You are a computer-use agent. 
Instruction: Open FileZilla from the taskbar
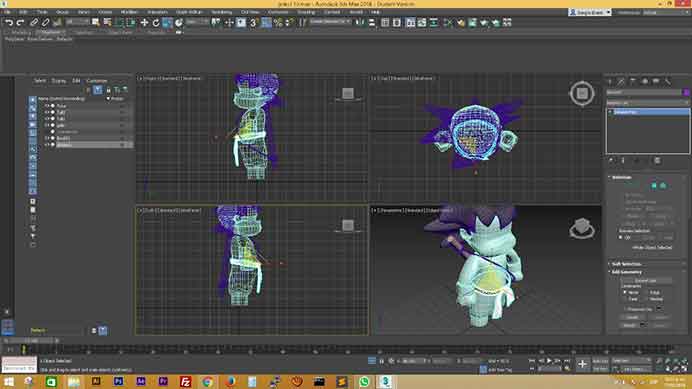point(186,381)
